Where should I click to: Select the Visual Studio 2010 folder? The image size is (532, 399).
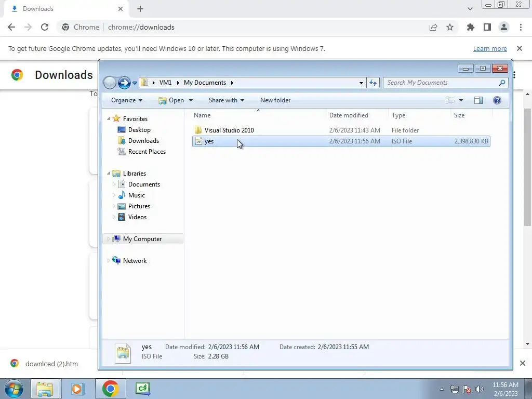coord(229,130)
